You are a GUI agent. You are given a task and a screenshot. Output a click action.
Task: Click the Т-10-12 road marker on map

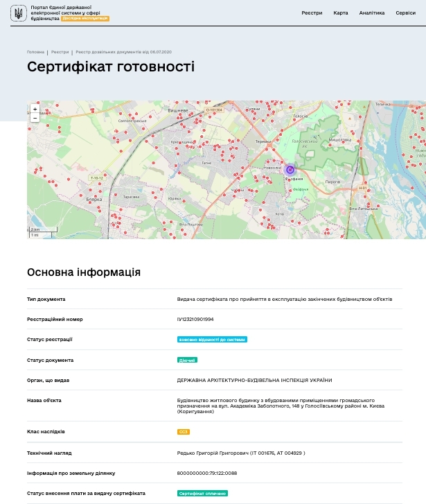97,177
